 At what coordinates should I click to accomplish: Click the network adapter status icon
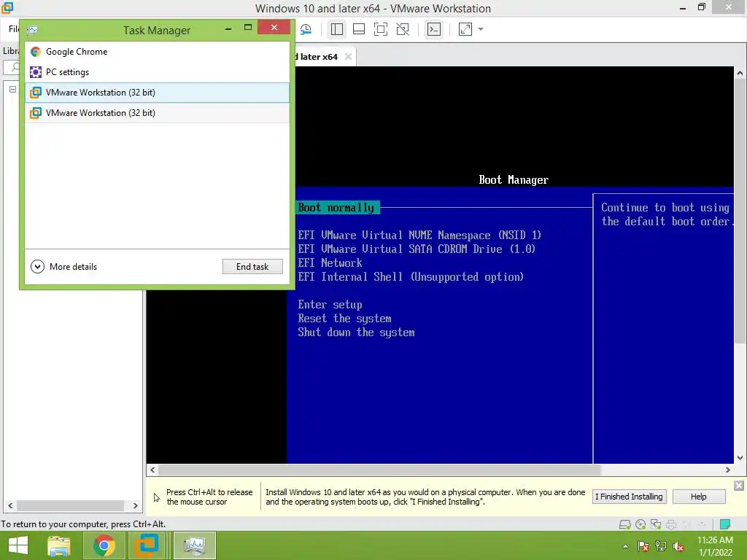point(656,525)
